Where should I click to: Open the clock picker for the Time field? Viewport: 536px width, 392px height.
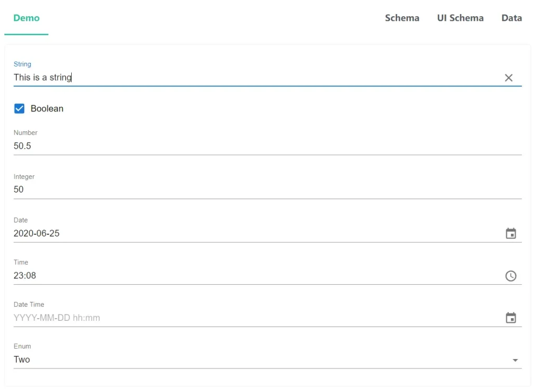[510, 276]
